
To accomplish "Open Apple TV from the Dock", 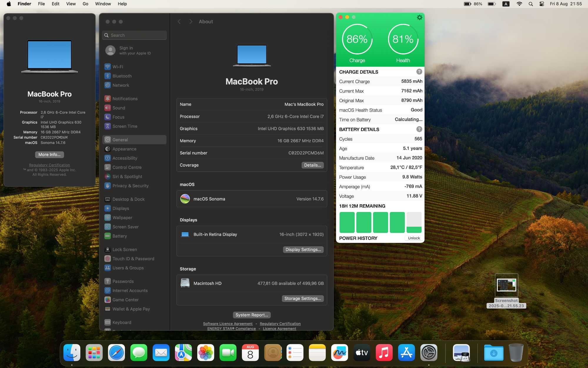I will click(362, 352).
